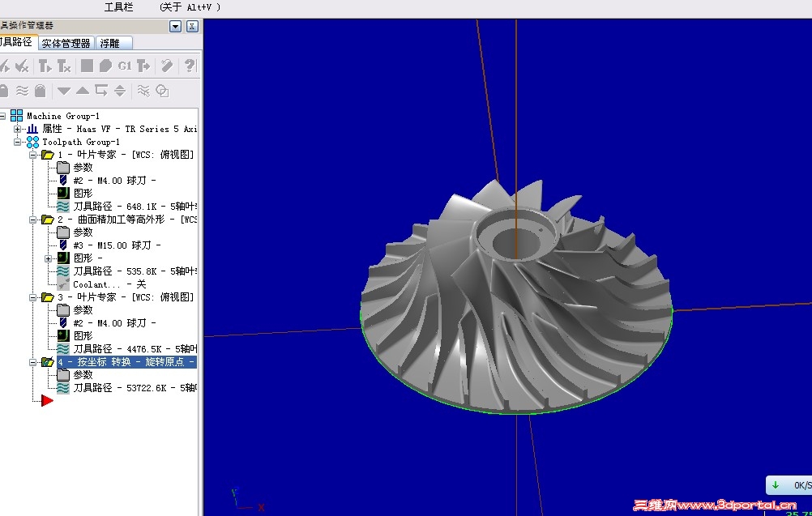
Task: Collapse operation 3 叶片专家
Action: pyautogui.click(x=32, y=297)
